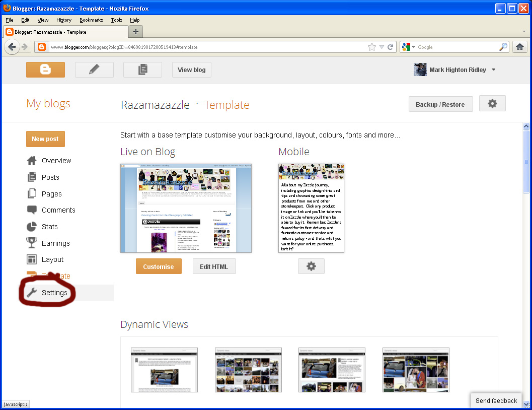
Task: Open the File menu
Action: coord(10,20)
